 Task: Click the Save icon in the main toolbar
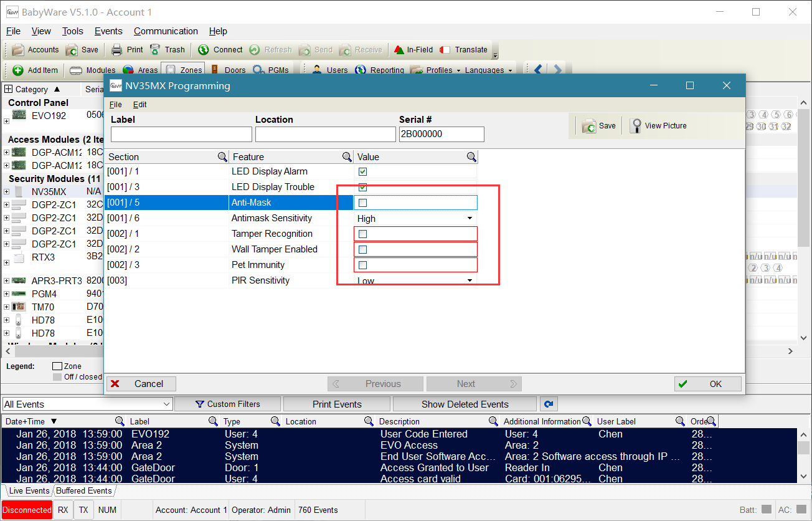(82, 50)
